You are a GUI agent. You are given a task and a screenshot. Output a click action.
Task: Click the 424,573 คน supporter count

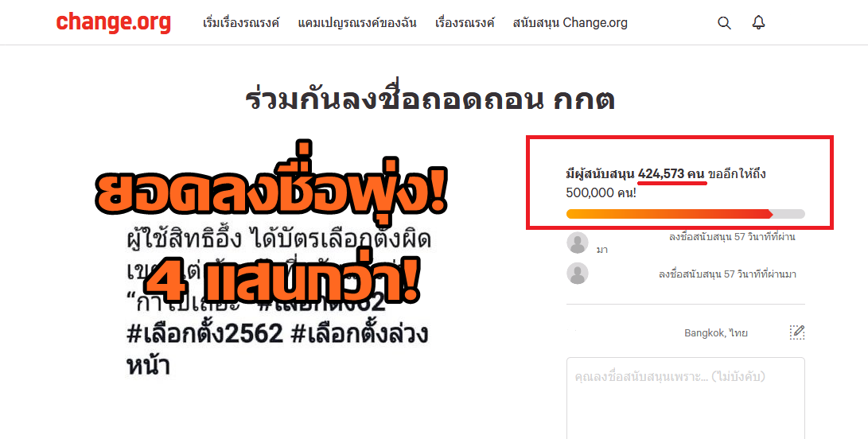coord(671,174)
